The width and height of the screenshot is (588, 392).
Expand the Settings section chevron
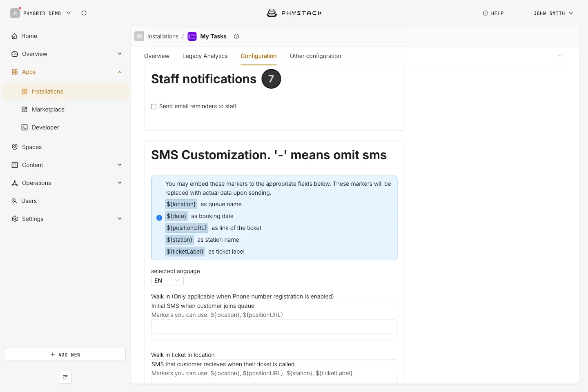coord(120,218)
